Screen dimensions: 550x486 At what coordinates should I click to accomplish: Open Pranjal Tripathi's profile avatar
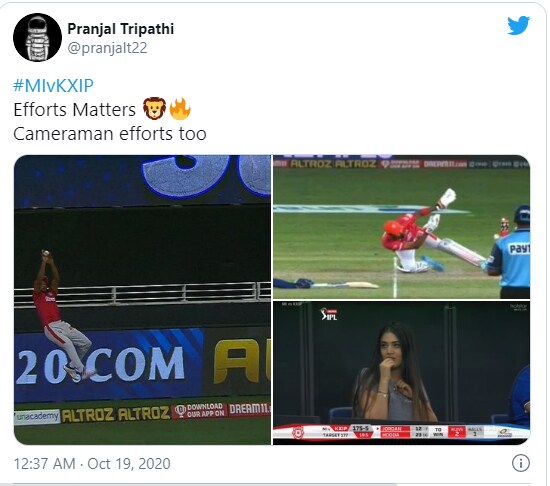[37, 37]
